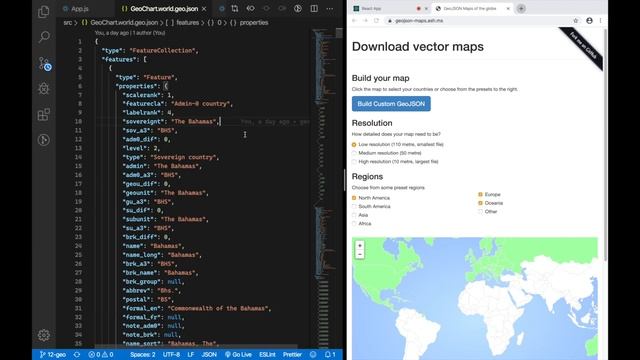Image resolution: width=640 pixels, height=360 pixels.
Task: Open the circular arrow icon below Extensions
Action: (44, 140)
